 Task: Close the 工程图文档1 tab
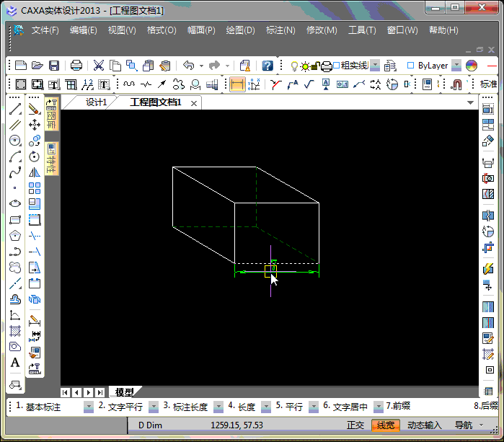(x=194, y=103)
